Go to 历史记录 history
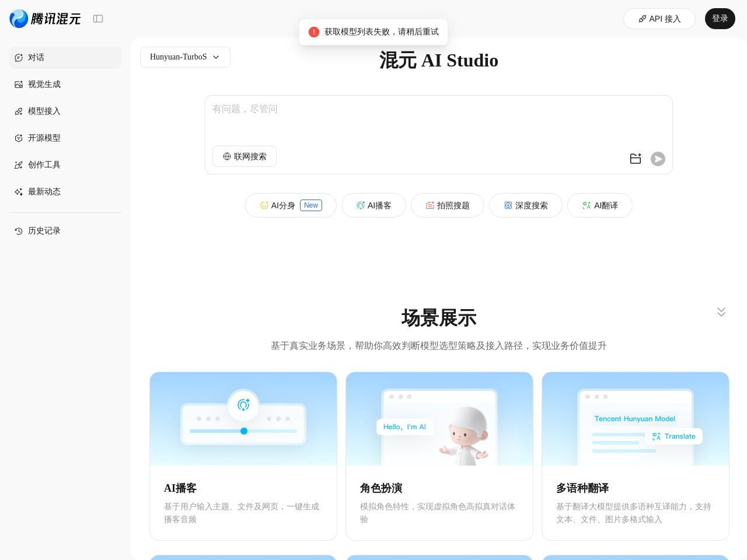 tap(44, 230)
